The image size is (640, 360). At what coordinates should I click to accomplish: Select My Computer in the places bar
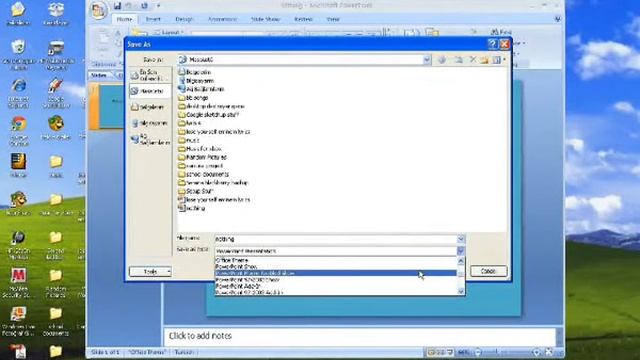(150, 123)
